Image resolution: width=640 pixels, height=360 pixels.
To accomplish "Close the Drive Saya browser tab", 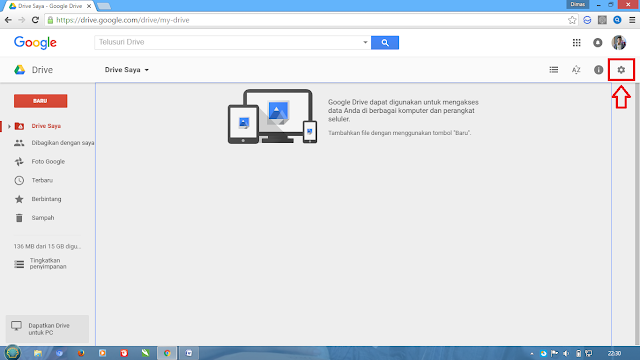I will click(x=89, y=6).
